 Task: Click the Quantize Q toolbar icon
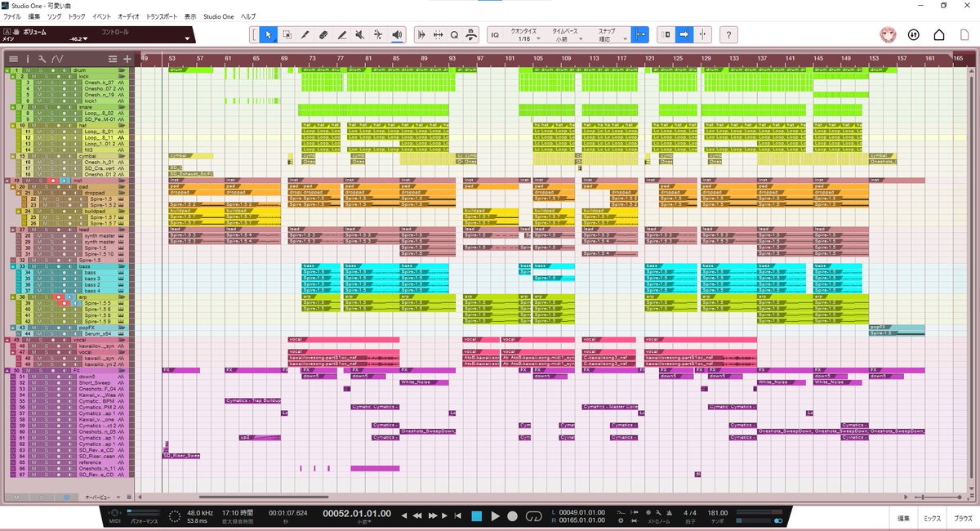(454, 34)
